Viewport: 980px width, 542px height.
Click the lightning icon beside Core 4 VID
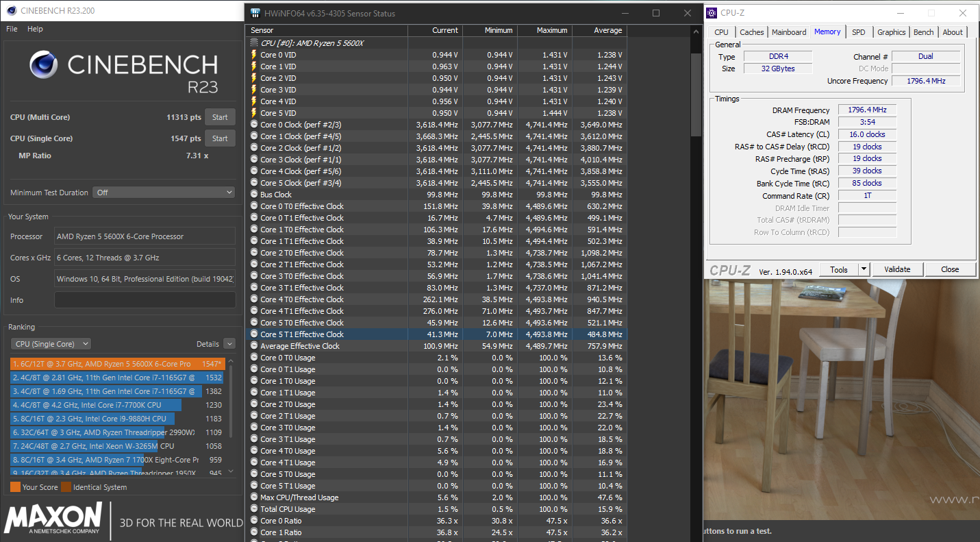click(x=254, y=101)
